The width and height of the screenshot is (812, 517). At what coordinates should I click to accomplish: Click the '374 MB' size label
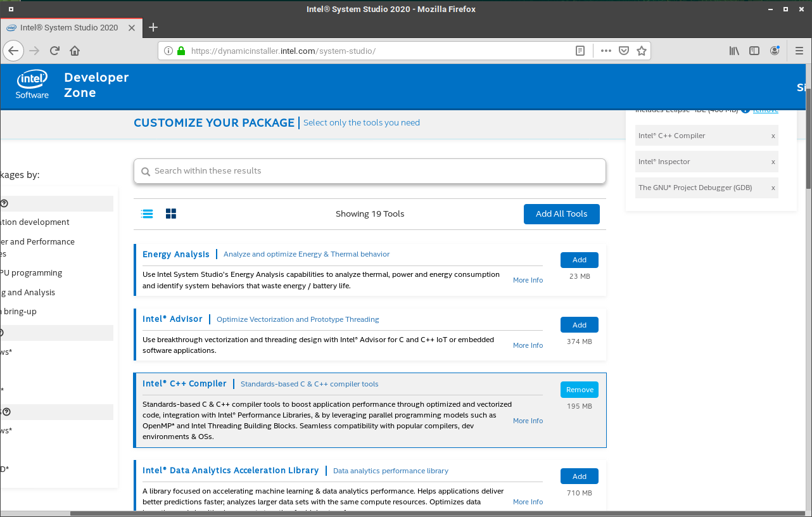coord(580,341)
